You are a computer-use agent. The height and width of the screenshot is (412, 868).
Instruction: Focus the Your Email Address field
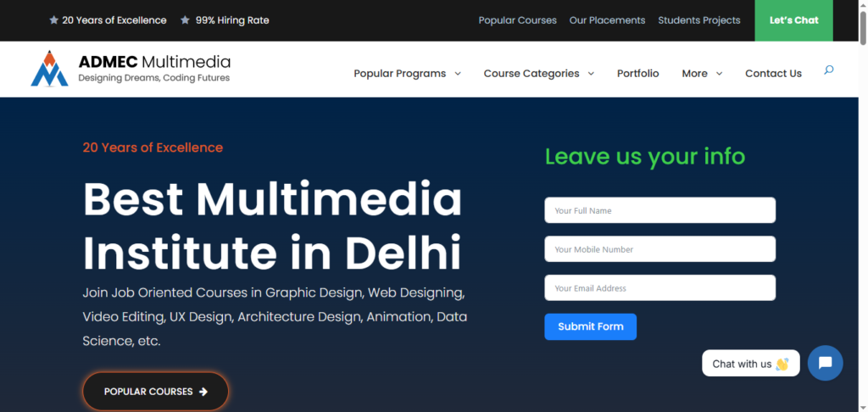click(659, 288)
